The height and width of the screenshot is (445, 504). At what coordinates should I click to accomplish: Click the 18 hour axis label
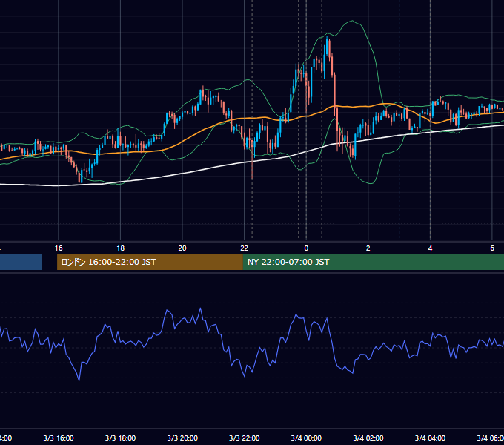click(x=121, y=248)
